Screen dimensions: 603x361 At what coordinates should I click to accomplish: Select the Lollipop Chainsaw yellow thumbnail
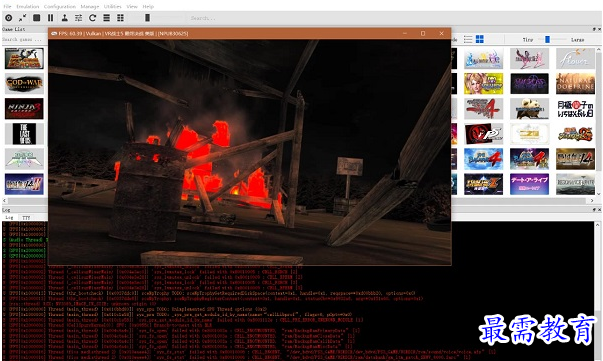[x=483, y=83]
